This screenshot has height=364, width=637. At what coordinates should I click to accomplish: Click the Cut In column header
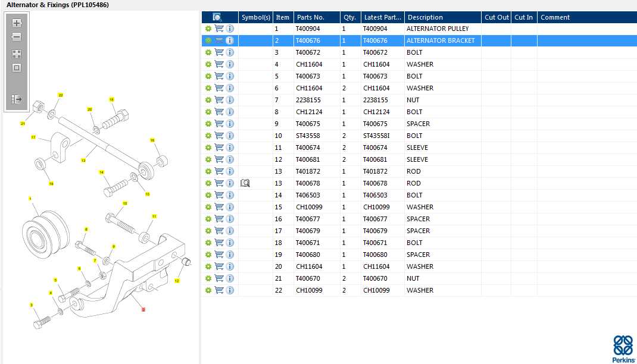pyautogui.click(x=524, y=17)
